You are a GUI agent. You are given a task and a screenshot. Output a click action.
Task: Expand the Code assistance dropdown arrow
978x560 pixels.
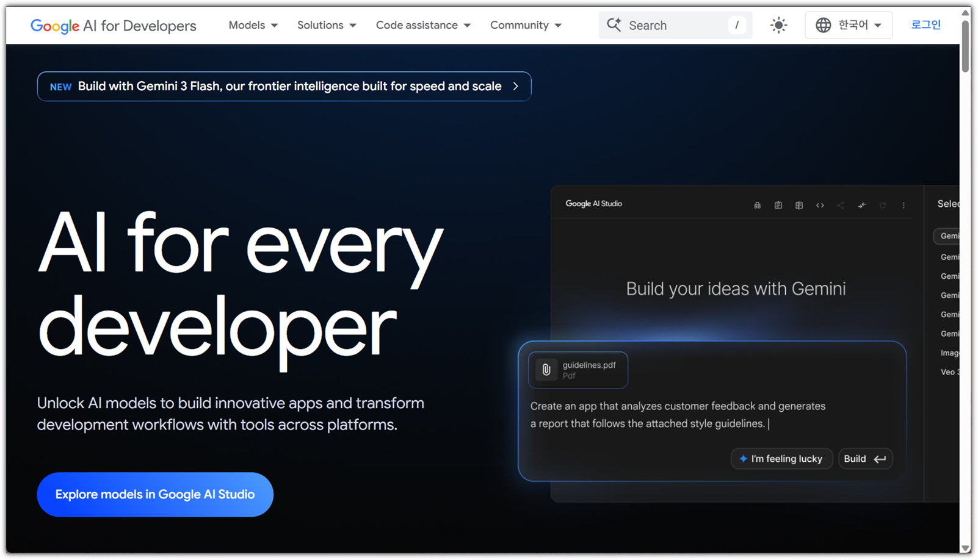(x=467, y=26)
